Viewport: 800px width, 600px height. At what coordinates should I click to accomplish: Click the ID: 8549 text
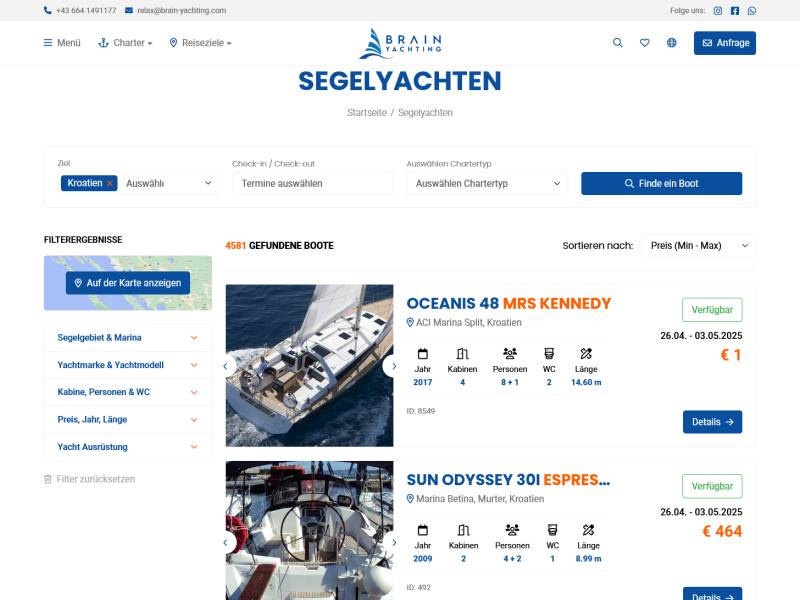(x=421, y=411)
